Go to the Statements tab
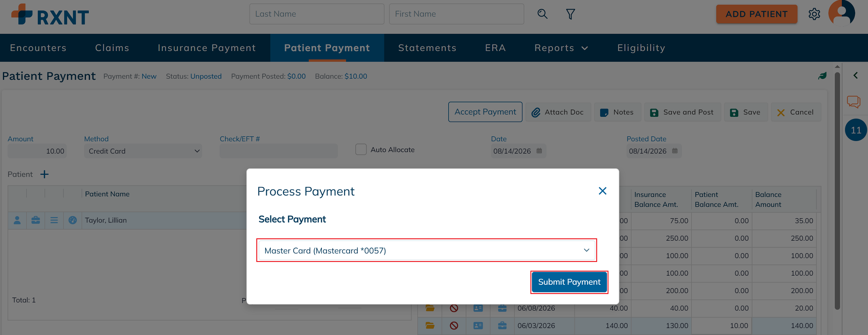 427,48
